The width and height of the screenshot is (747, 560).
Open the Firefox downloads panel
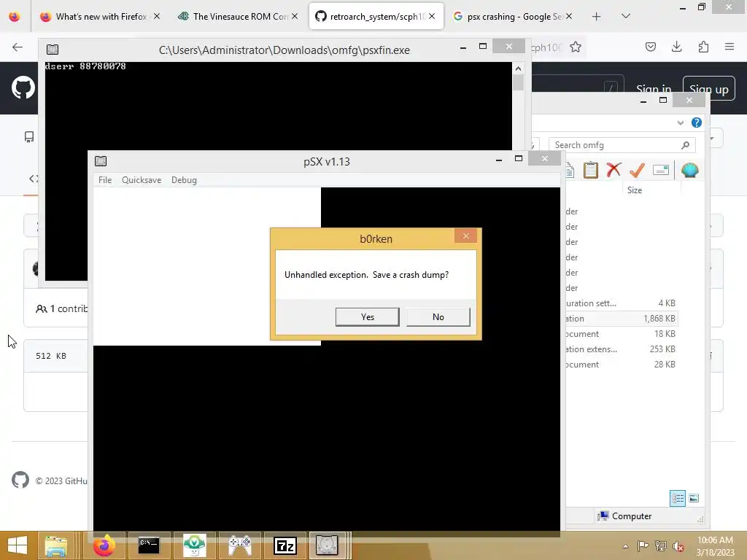point(676,47)
